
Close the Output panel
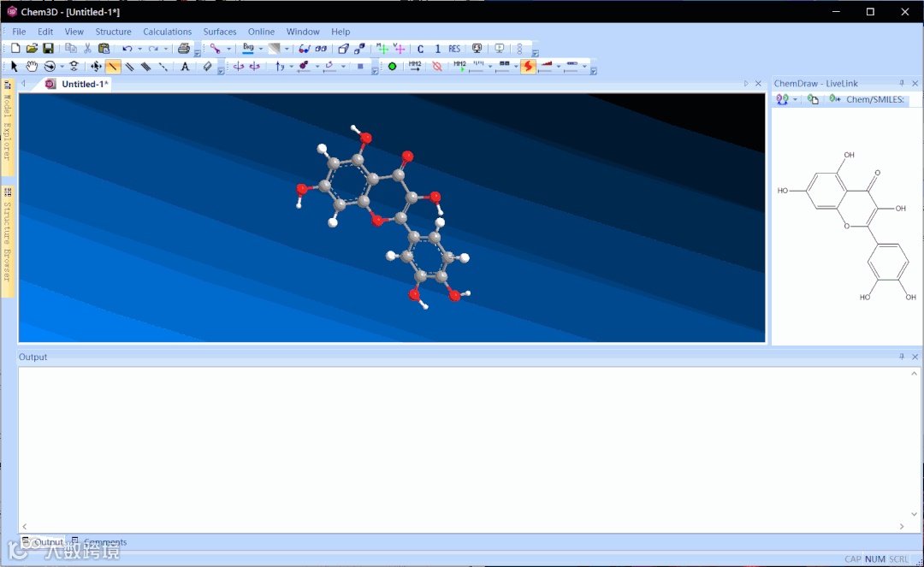pyautogui.click(x=915, y=357)
